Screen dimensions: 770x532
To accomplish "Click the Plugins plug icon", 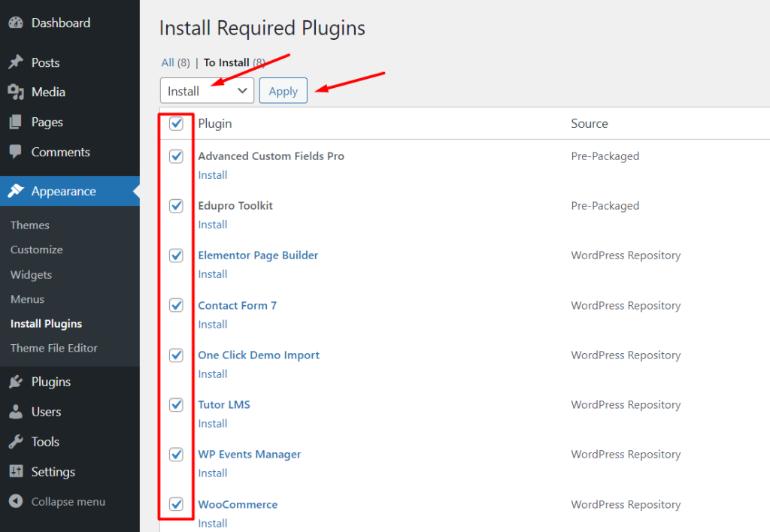I will pyautogui.click(x=16, y=382).
